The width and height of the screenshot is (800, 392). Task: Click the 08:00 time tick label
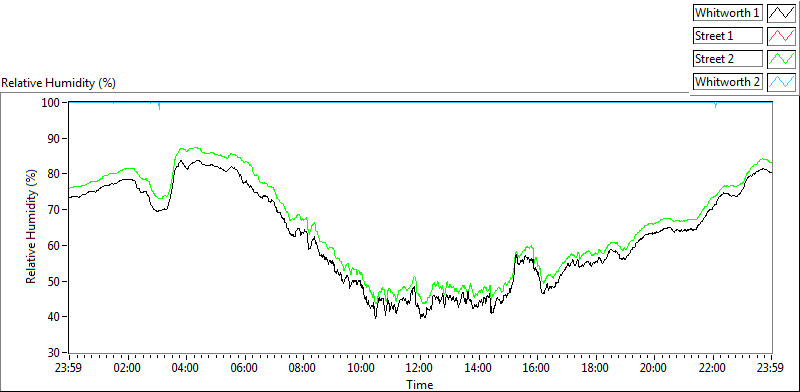coord(303,368)
